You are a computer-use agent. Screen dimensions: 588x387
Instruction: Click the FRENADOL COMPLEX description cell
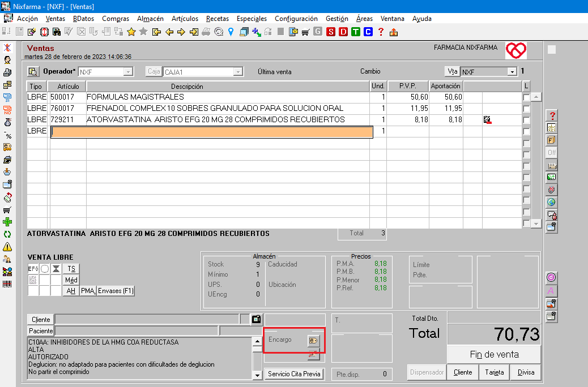pos(228,109)
